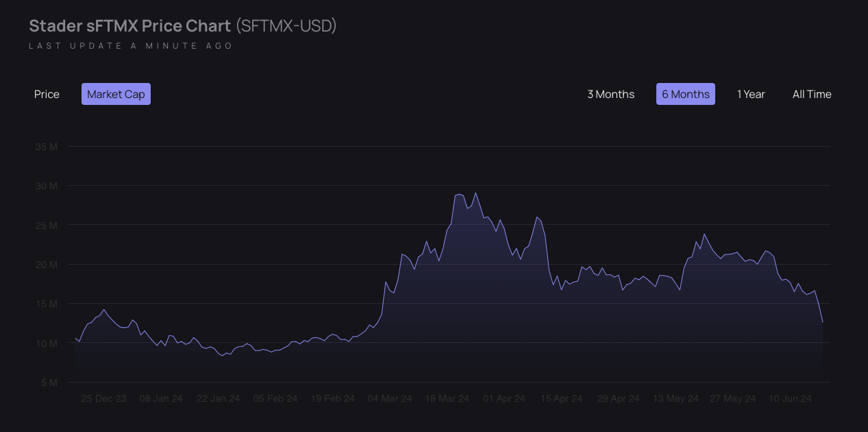Click the 35 M axis label
868x432 pixels.
click(46, 147)
